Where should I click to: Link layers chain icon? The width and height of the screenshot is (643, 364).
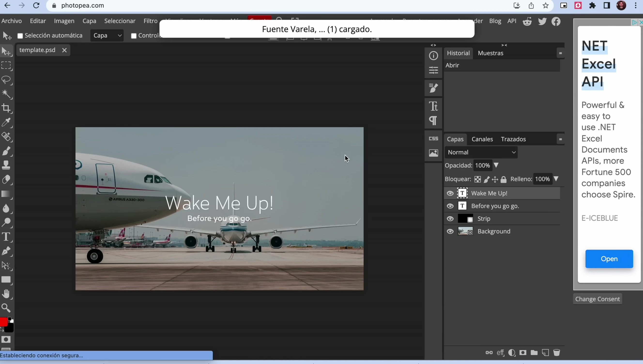[489, 353]
